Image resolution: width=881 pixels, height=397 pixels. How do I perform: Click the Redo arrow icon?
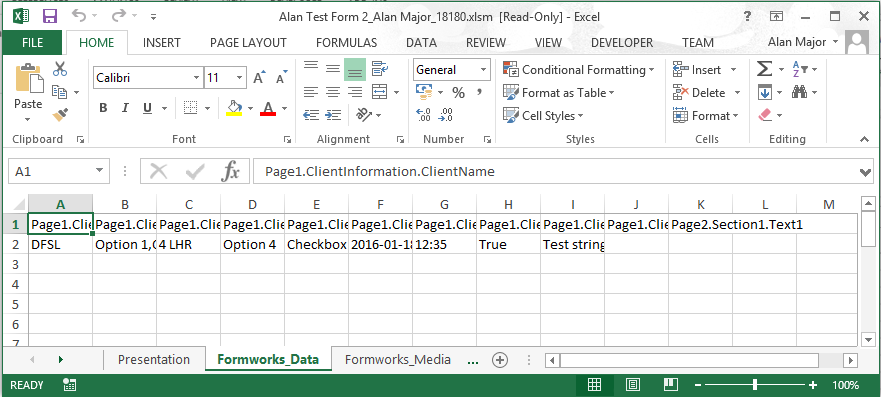pyautogui.click(x=119, y=16)
